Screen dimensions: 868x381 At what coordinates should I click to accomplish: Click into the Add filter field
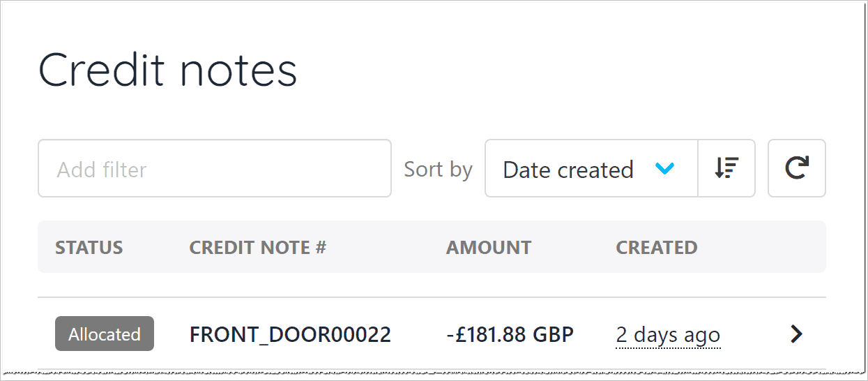(214, 168)
